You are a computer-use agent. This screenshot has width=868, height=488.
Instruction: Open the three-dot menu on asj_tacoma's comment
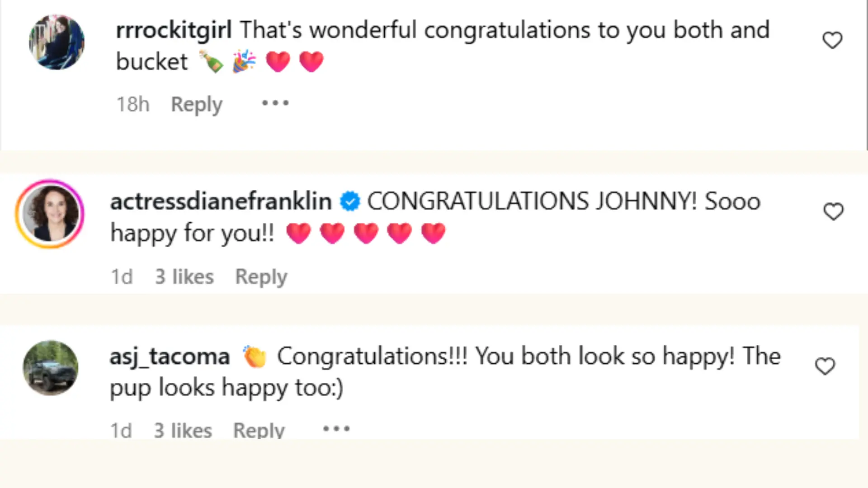[336, 428]
